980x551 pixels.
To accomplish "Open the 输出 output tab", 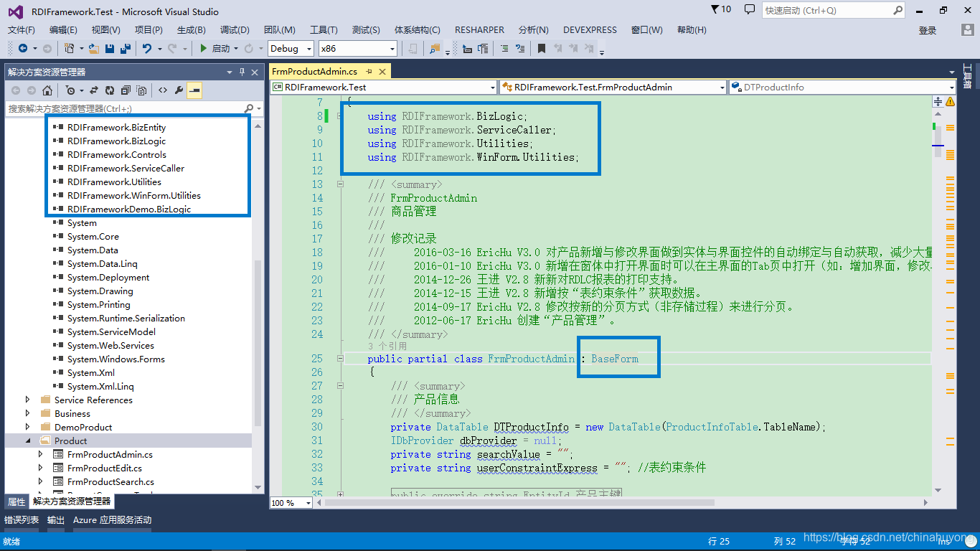I will (56, 520).
